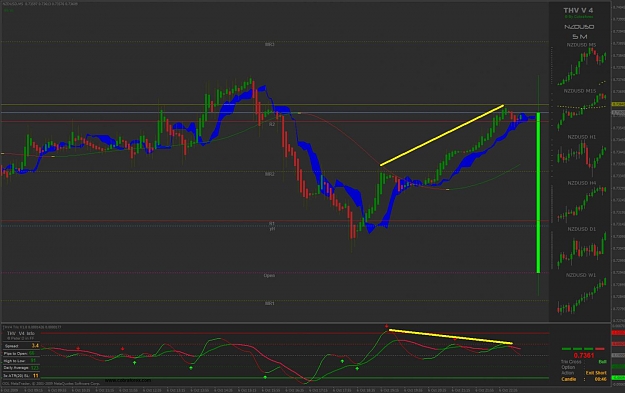Select the yH level label

272,229
